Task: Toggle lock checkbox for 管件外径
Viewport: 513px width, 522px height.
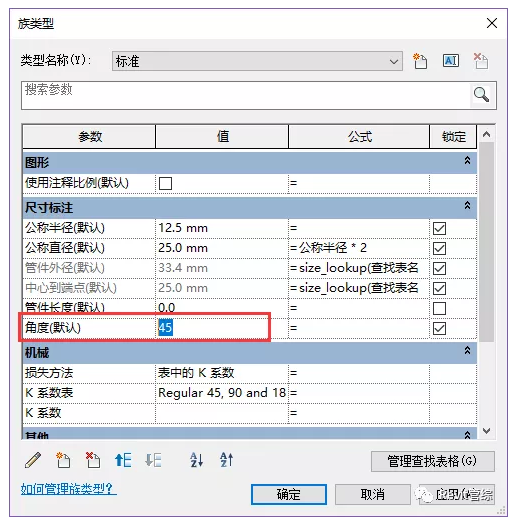Action: coord(439,268)
